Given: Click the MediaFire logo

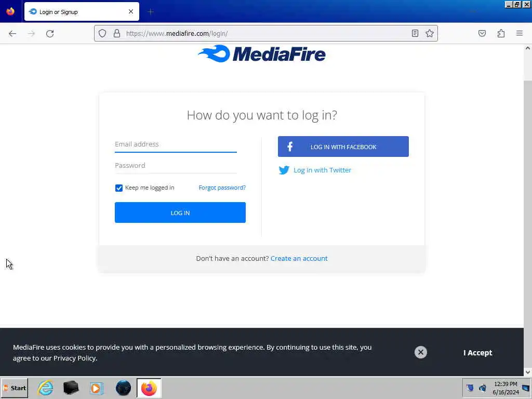Looking at the screenshot, I should click(262, 54).
